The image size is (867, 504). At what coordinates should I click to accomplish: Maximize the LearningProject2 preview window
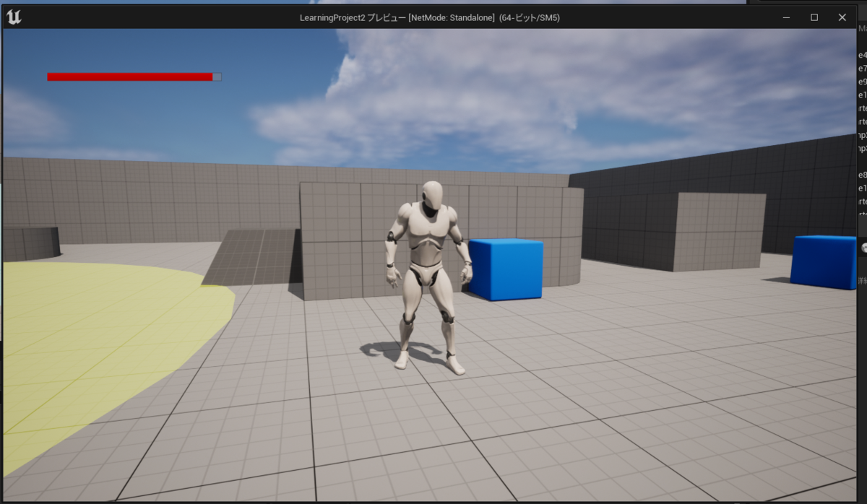coord(814,17)
